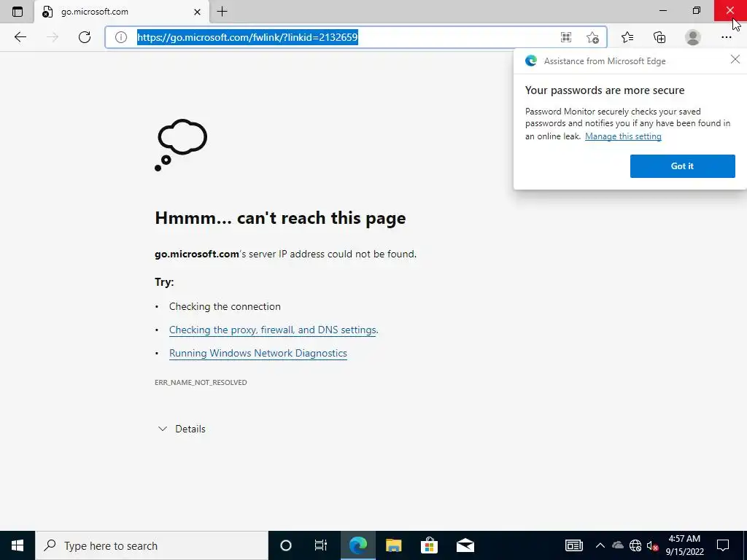
Task: Click the Got it button
Action: tap(682, 166)
